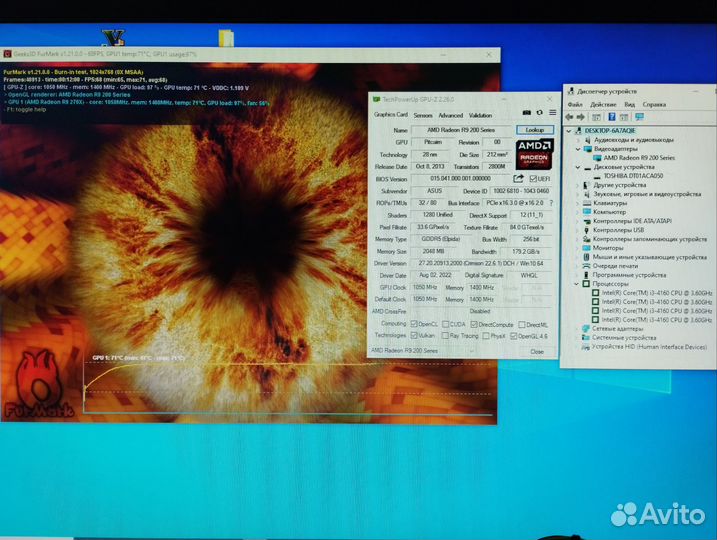
Task: Click the Очереди печати printer icon
Action: tap(587, 266)
